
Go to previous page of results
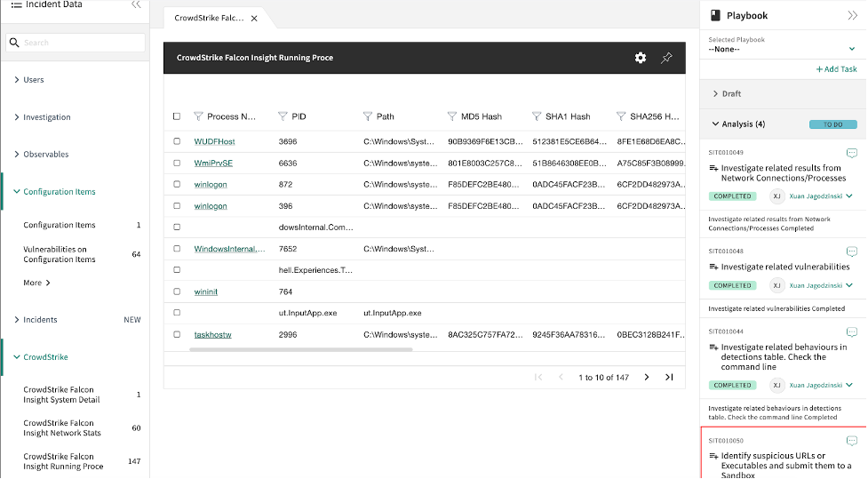(561, 377)
